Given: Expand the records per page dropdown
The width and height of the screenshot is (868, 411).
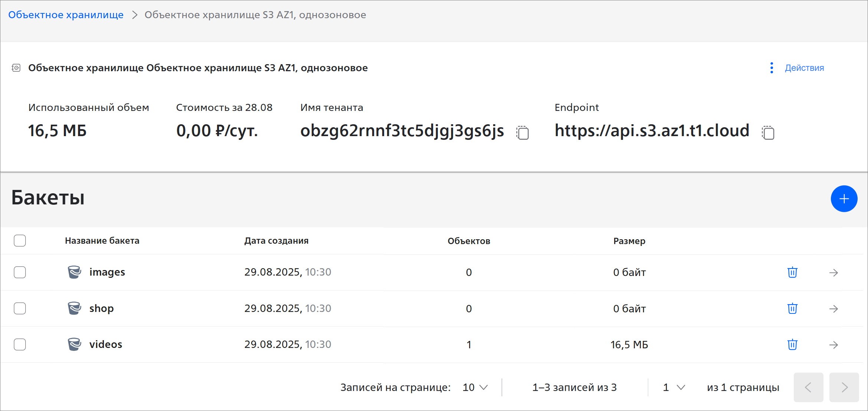Looking at the screenshot, I should (475, 387).
